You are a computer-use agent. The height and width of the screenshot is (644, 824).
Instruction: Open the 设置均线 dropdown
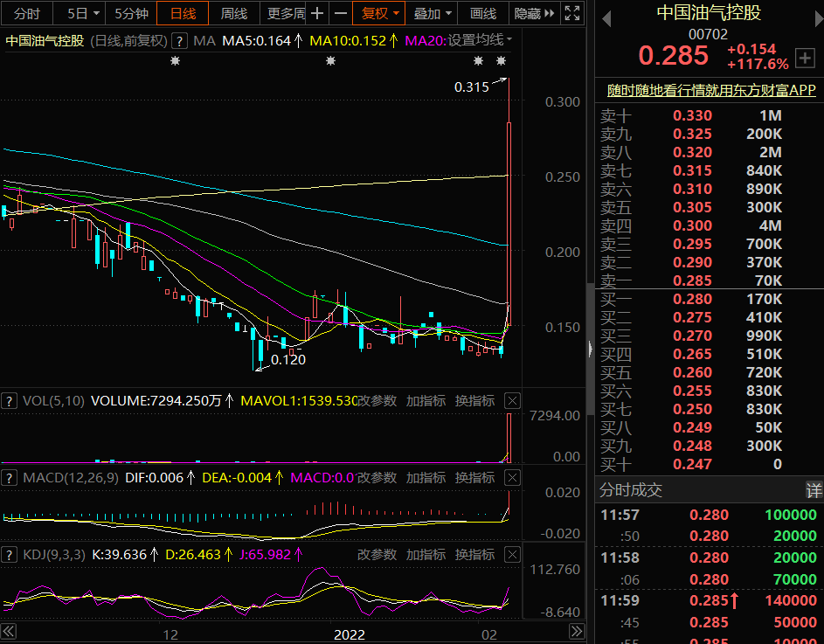(x=480, y=40)
